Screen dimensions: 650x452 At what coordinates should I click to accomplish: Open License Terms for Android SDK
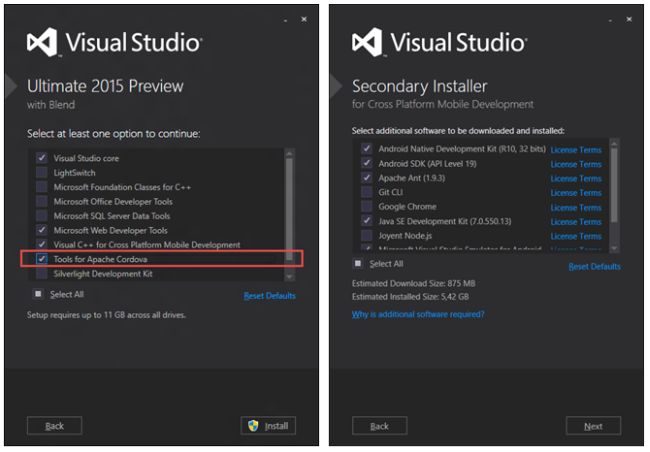[576, 164]
